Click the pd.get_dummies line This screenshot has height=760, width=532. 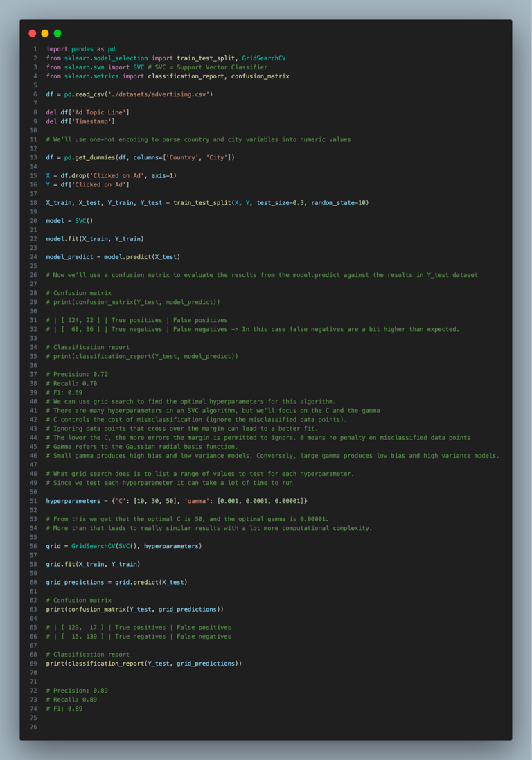[x=140, y=157]
